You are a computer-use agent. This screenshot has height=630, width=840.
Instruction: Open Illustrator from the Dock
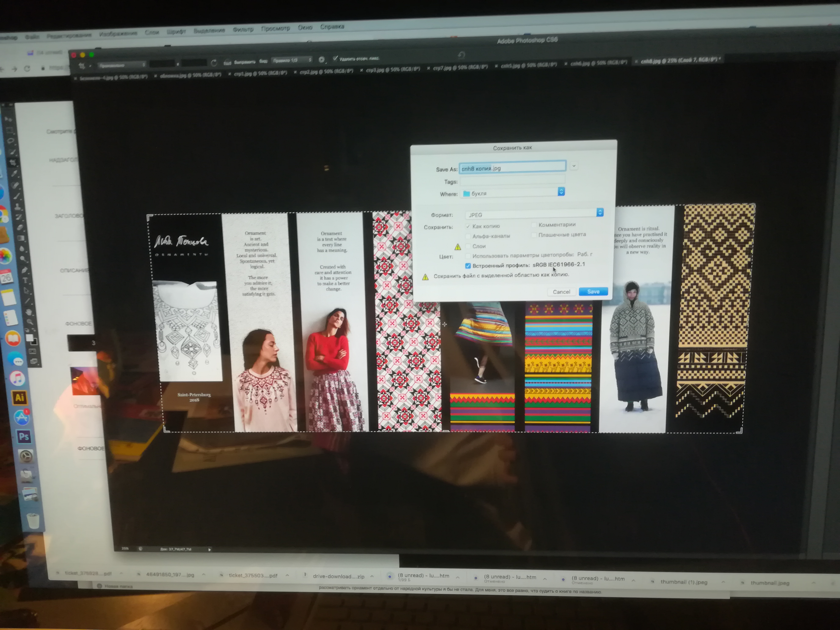click(19, 398)
